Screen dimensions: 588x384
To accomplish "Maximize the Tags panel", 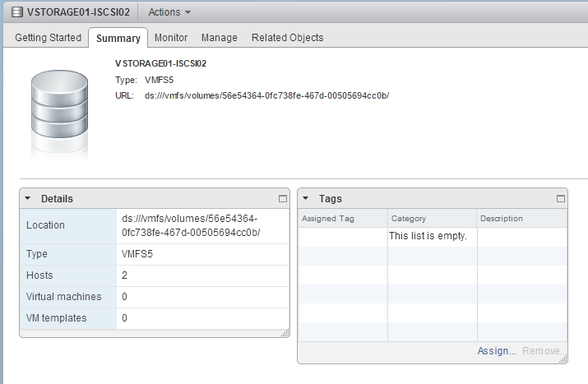I will [x=561, y=198].
